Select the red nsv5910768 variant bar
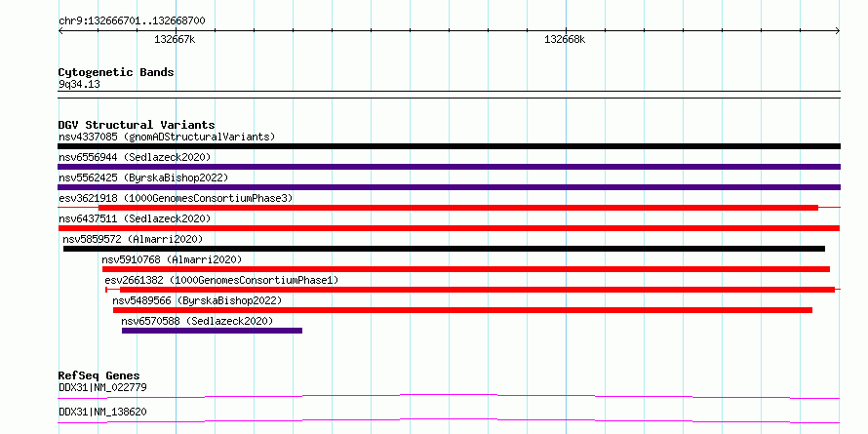 [x=466, y=269]
